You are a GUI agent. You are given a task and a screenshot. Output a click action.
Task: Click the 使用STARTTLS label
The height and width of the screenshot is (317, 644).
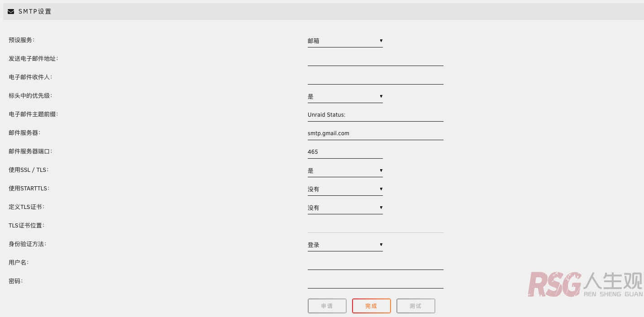tap(29, 188)
